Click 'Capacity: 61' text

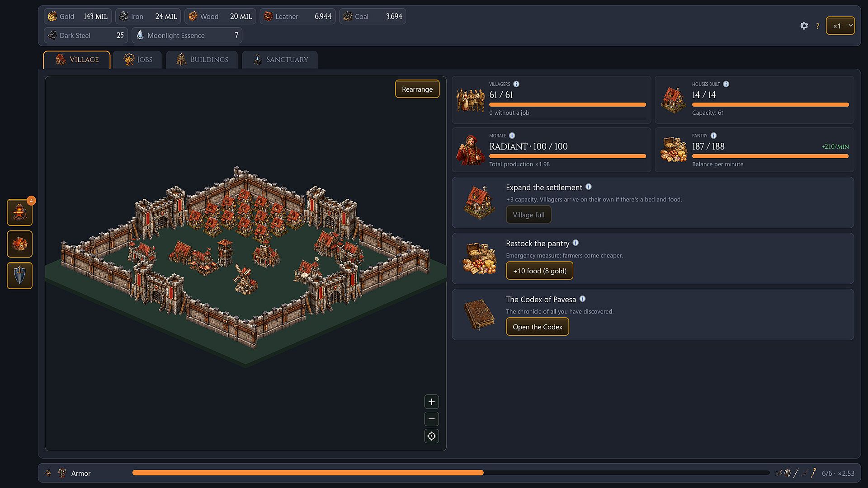tap(708, 113)
